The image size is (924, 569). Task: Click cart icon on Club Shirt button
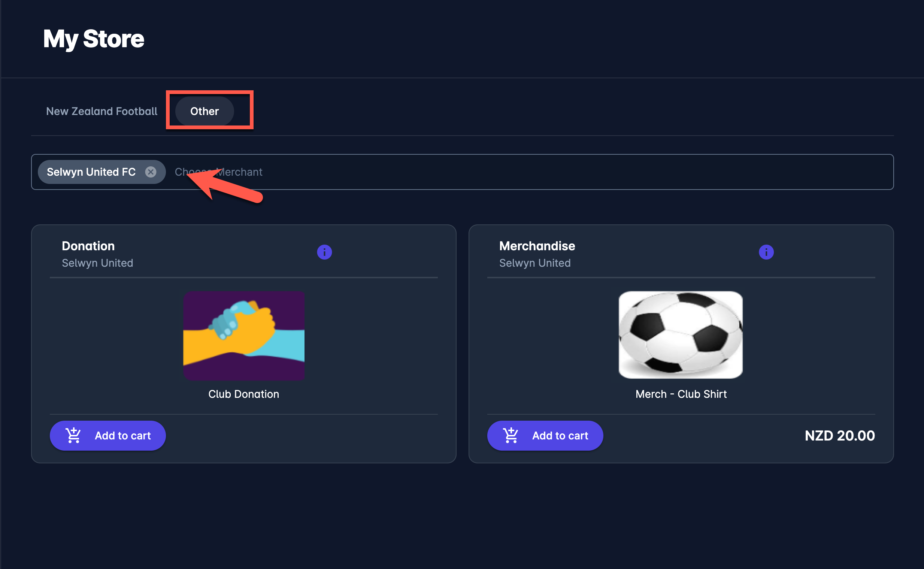pos(511,435)
